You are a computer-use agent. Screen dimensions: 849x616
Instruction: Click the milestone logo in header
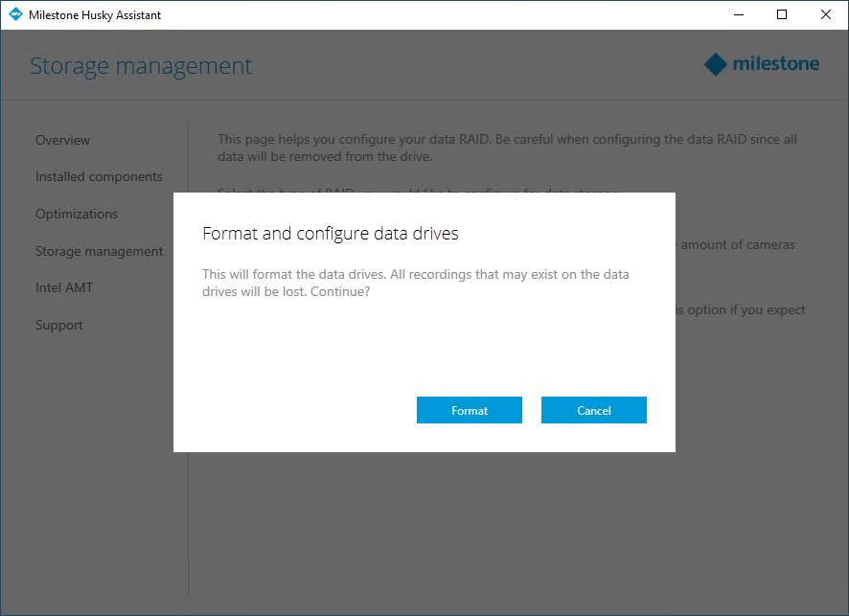click(x=761, y=64)
